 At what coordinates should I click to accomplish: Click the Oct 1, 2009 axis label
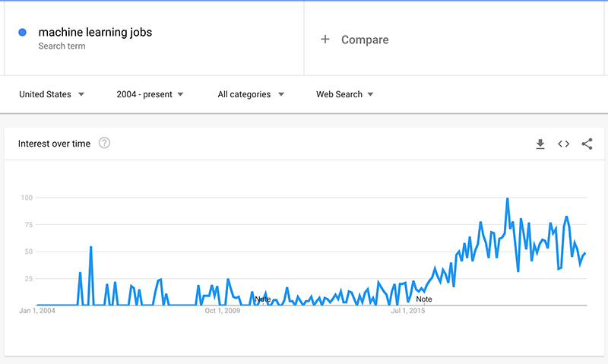(223, 311)
